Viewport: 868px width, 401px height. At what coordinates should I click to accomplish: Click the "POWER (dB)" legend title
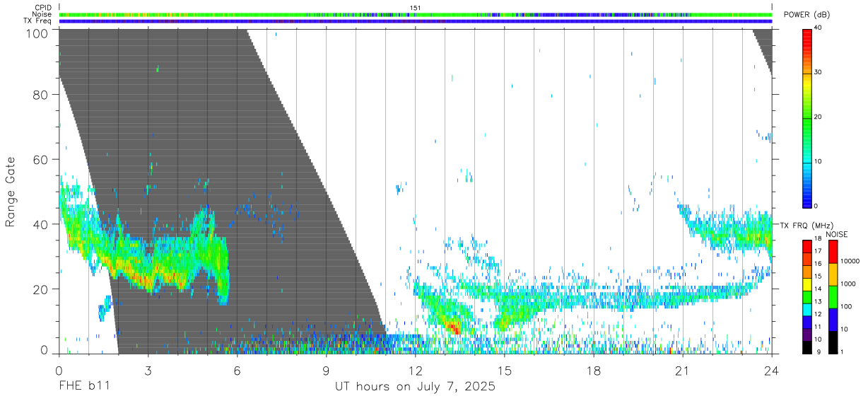click(806, 15)
